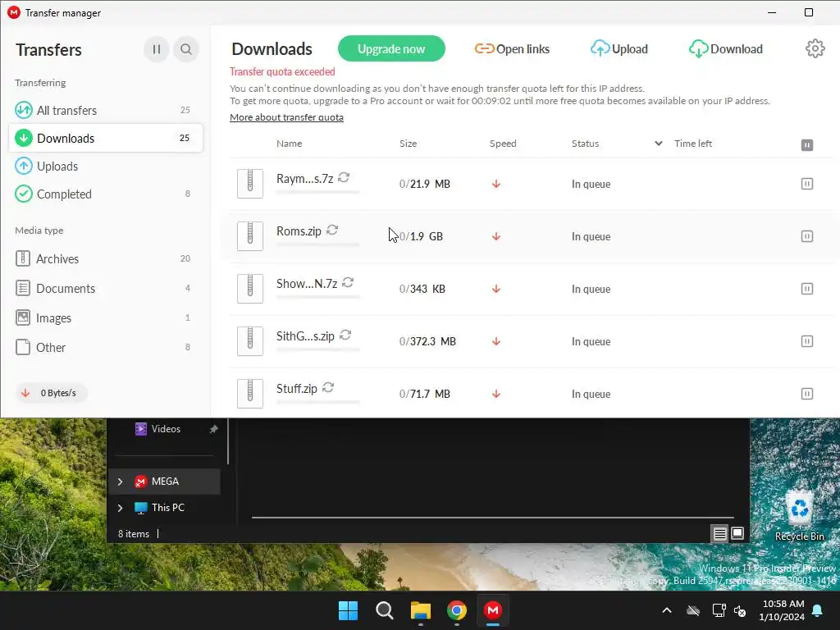
Task: Click the Raym...s.7z archive file icon
Action: (250, 184)
